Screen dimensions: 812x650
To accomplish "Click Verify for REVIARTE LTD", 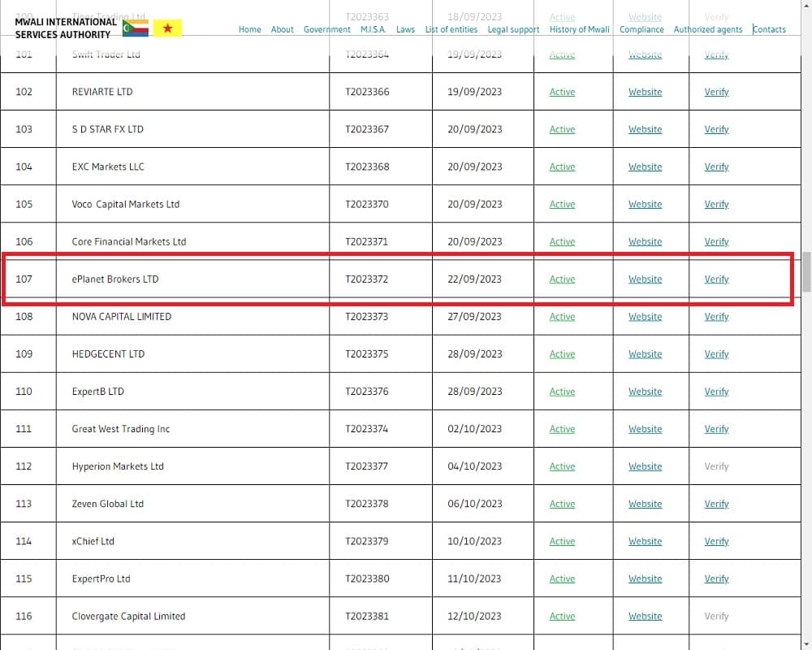I will 716,92.
